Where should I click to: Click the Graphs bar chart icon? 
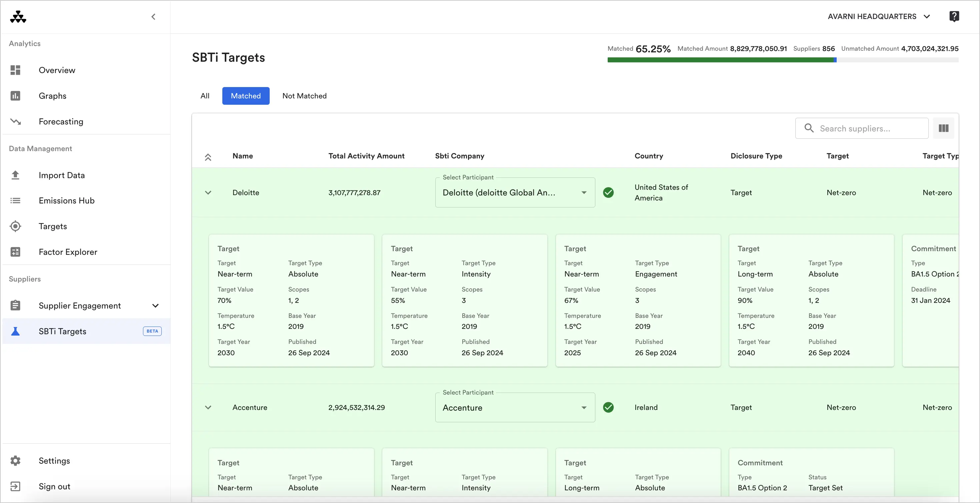15,96
